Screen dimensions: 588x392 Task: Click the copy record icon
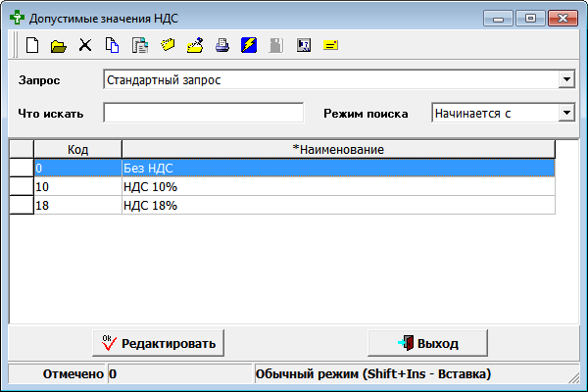[x=112, y=45]
